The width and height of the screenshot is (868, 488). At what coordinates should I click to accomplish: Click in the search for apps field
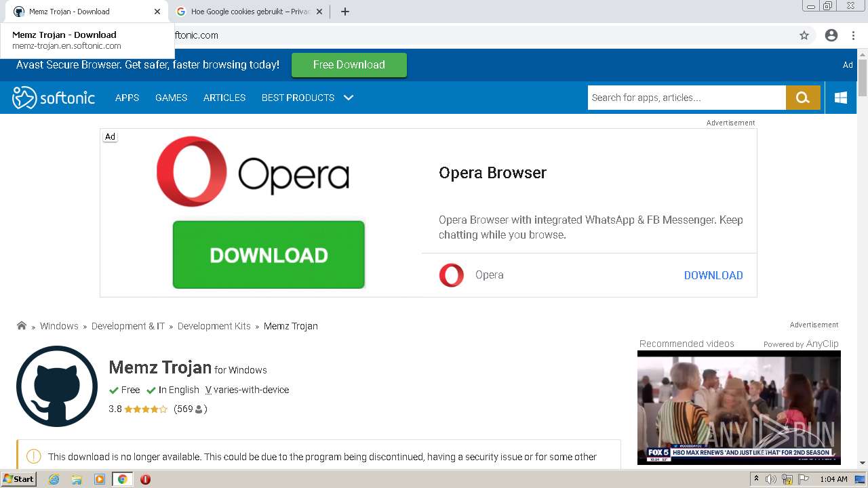tap(686, 98)
